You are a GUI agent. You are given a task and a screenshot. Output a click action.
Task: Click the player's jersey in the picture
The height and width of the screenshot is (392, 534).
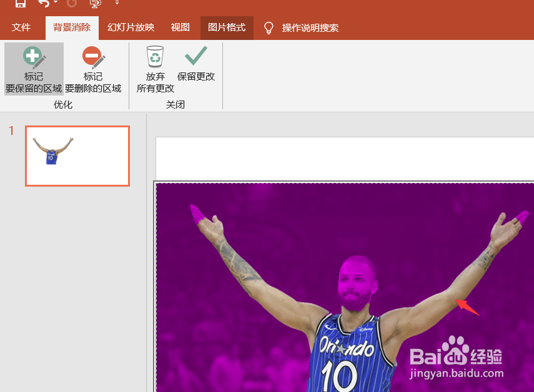click(x=351, y=354)
